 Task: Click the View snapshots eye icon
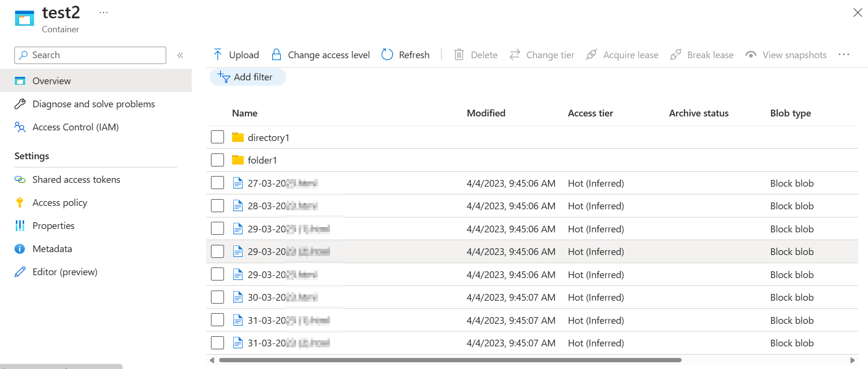[751, 55]
